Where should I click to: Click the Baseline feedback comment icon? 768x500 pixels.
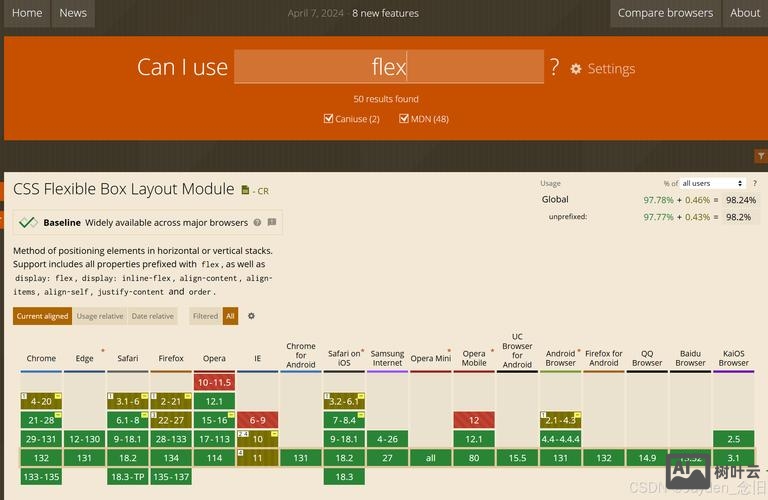pyautogui.click(x=272, y=223)
